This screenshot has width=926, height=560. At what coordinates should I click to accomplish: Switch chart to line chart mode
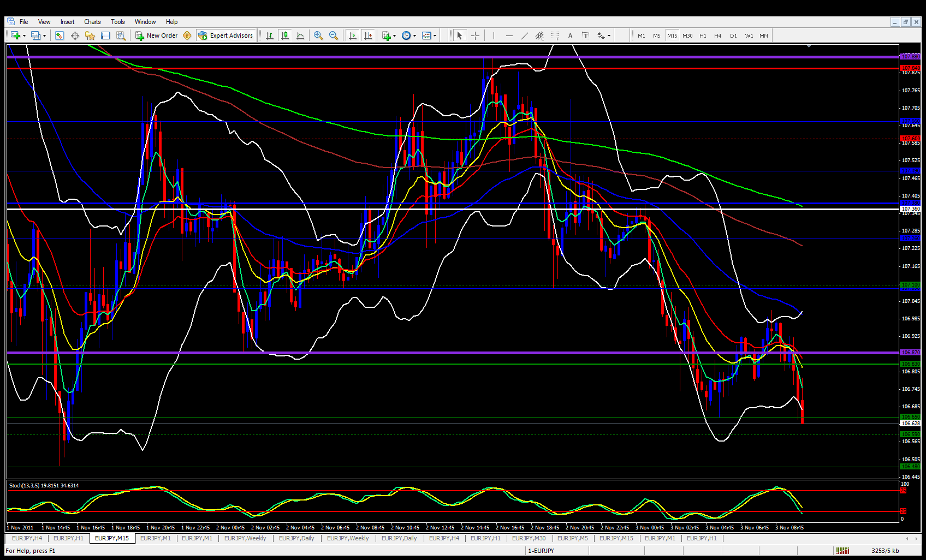(300, 35)
